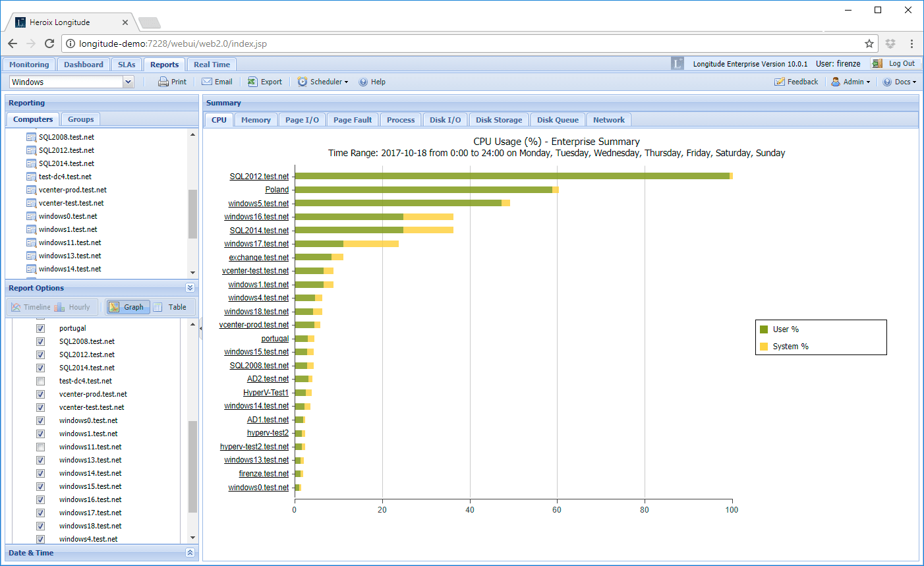The width and height of the screenshot is (924, 566).
Task: Uncheck the windows18.test.net checkbox
Action: tap(40, 526)
